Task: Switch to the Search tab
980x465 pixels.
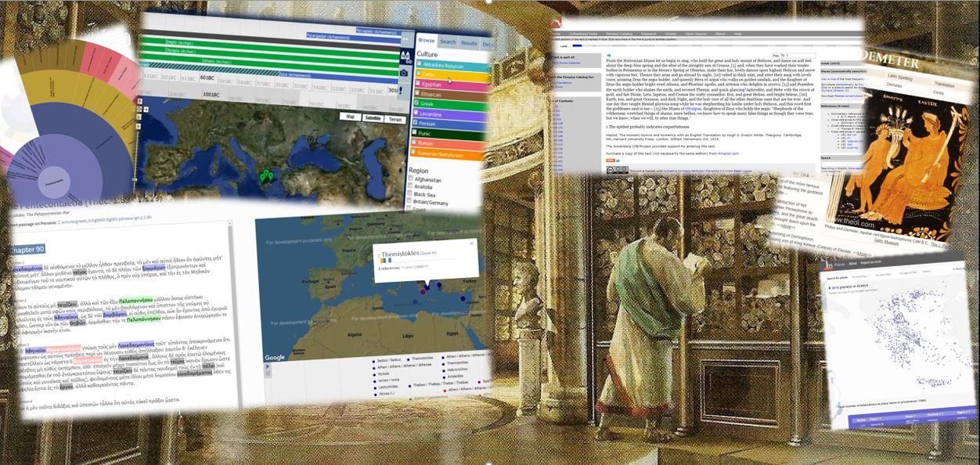Action: point(448,41)
